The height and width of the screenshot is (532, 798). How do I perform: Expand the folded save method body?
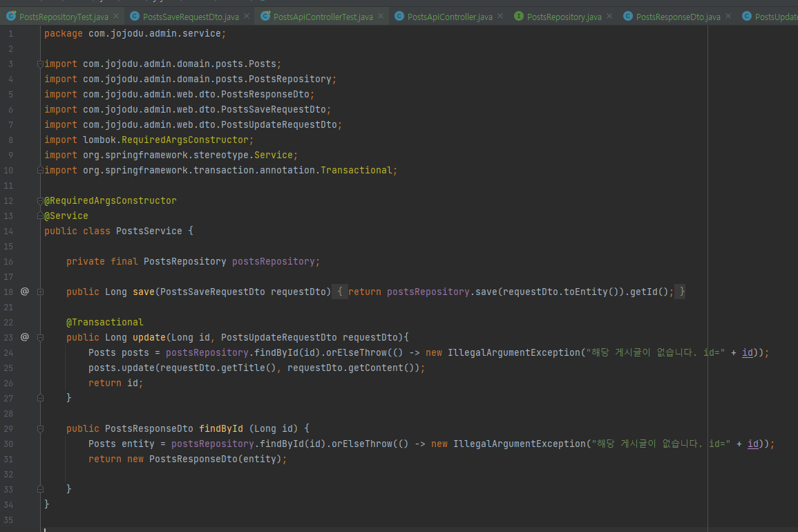coord(39,291)
